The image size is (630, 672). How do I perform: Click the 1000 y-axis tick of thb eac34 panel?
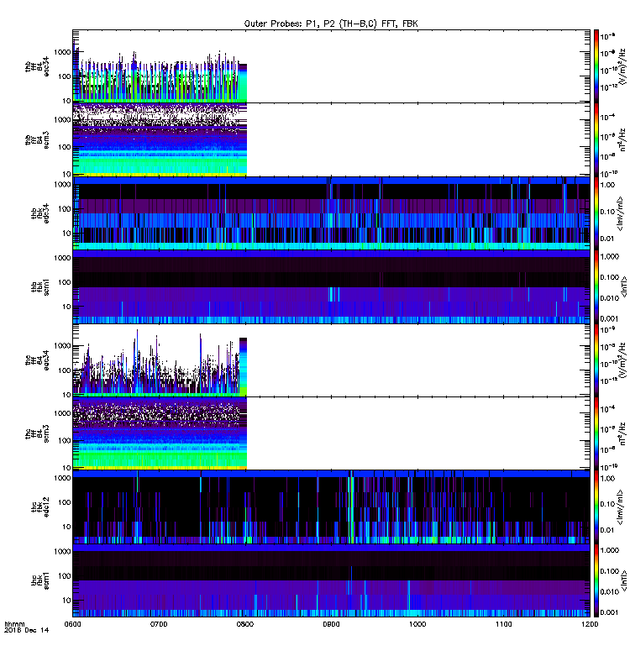[62, 52]
